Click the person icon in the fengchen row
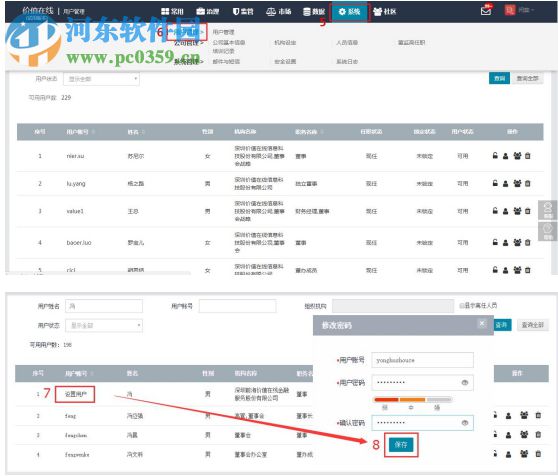Screen dimensions: 558x476 click(x=509, y=435)
